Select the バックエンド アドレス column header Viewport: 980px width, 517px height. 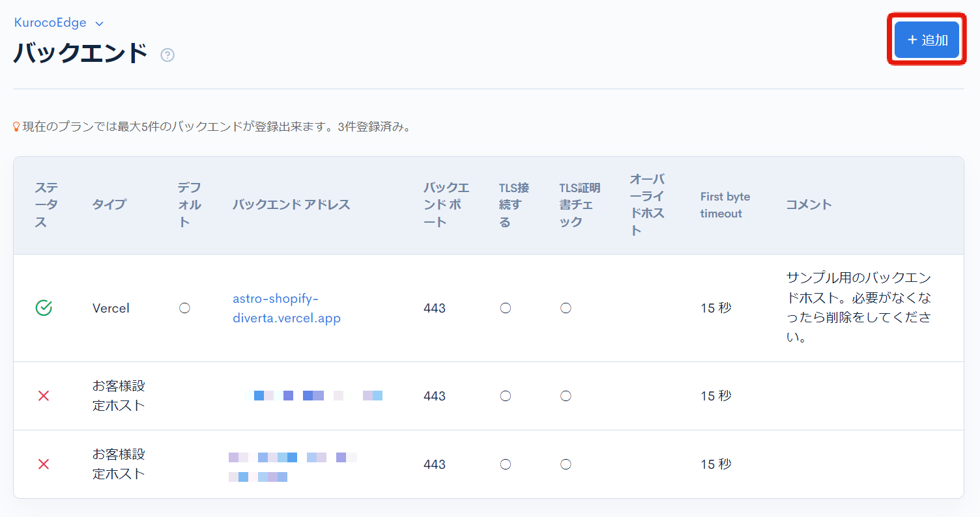(291, 204)
